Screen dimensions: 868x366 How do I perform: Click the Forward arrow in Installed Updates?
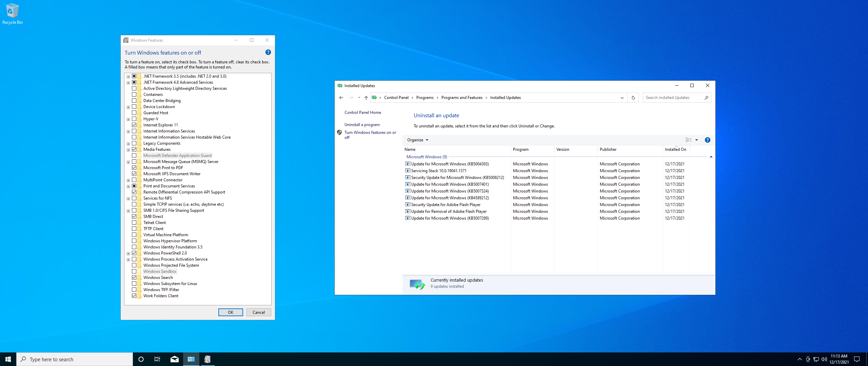351,98
